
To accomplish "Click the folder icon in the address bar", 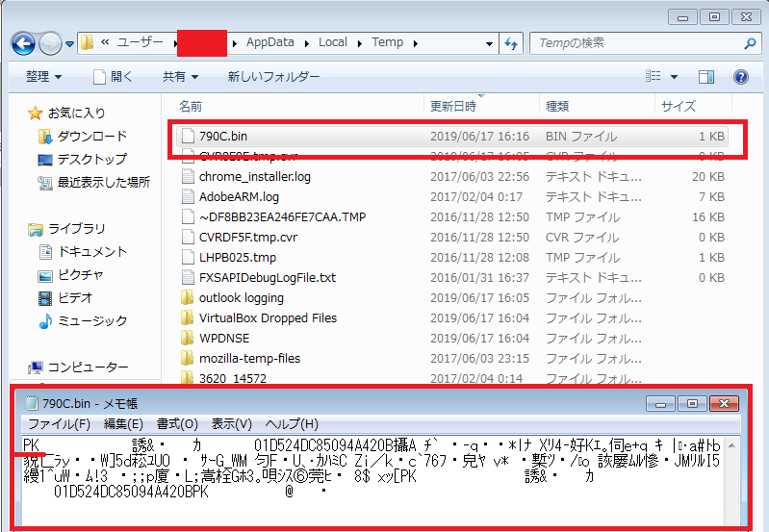I will (x=87, y=42).
